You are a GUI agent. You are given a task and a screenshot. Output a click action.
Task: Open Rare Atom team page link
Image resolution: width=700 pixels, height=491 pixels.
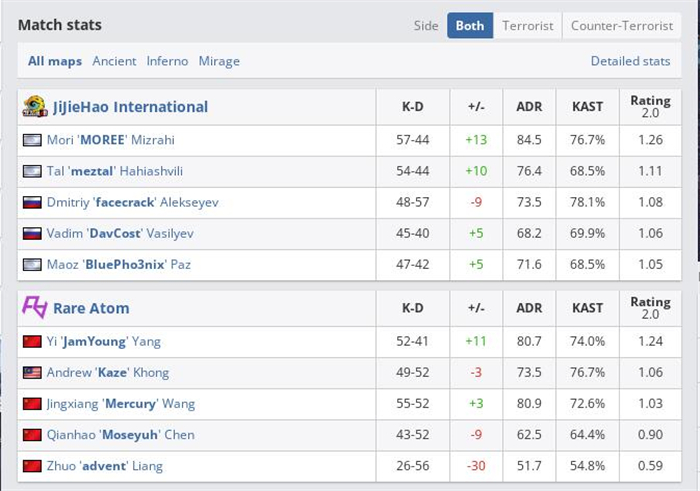(91, 308)
